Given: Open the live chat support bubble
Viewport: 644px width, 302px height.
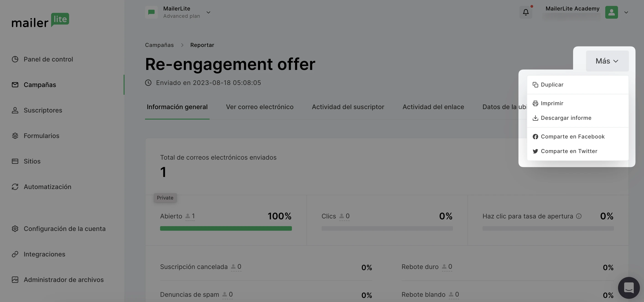Looking at the screenshot, I should [628, 287].
